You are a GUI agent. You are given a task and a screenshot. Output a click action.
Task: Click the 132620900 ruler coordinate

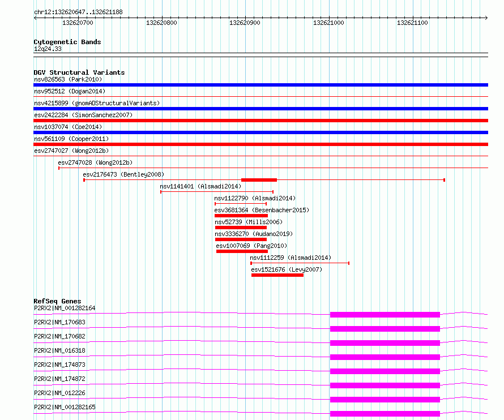click(245, 23)
